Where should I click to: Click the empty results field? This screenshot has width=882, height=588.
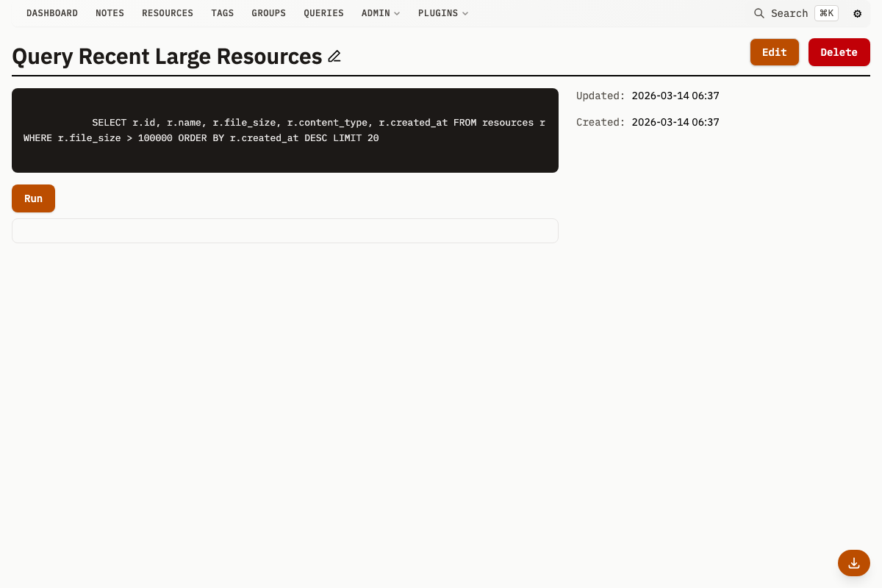285,230
